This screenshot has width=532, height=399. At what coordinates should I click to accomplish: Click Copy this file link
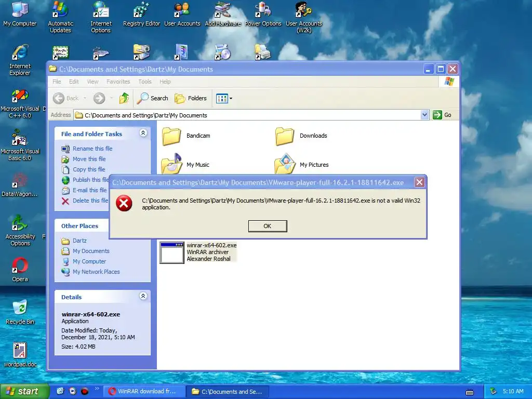(89, 169)
